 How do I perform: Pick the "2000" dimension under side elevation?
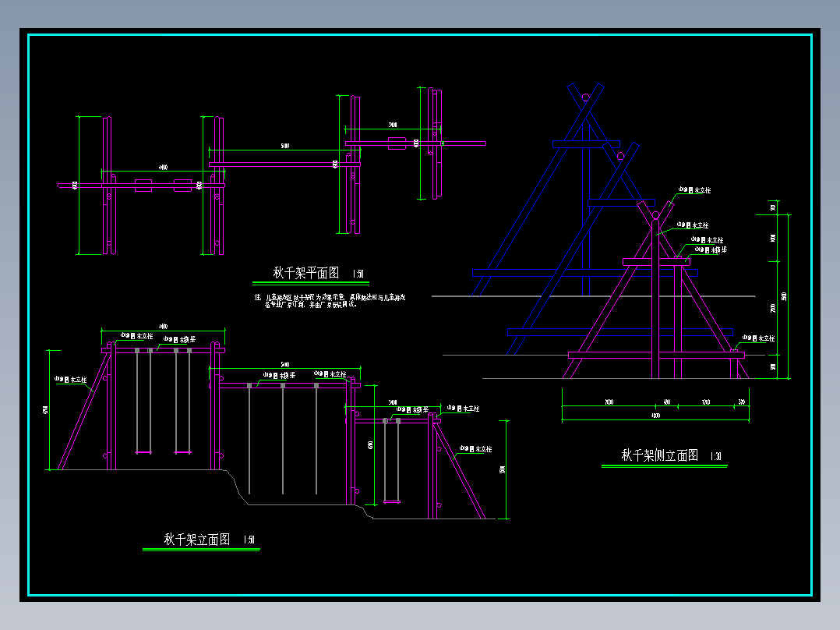click(609, 402)
